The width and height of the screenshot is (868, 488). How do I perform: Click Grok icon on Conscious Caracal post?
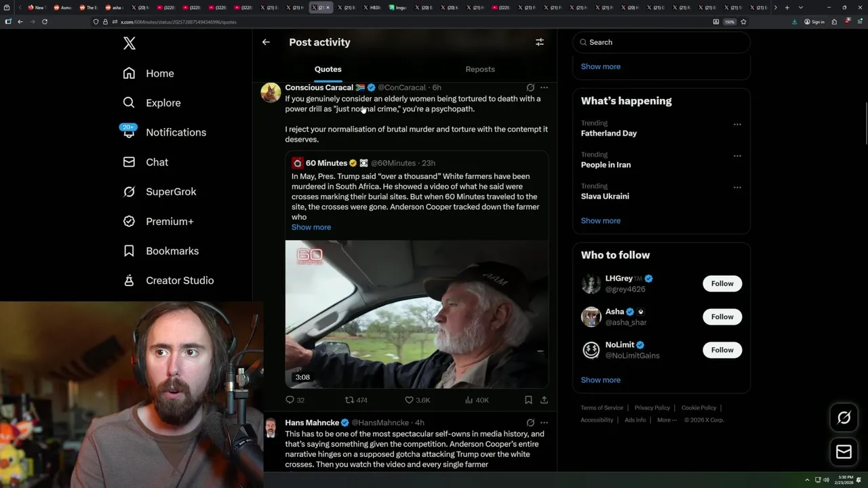pyautogui.click(x=530, y=87)
